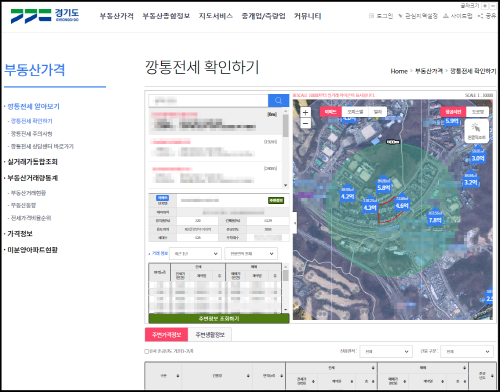The height and width of the screenshot is (392, 500).
Task: Switch to the 주변생활정보 tab
Action: [210, 335]
